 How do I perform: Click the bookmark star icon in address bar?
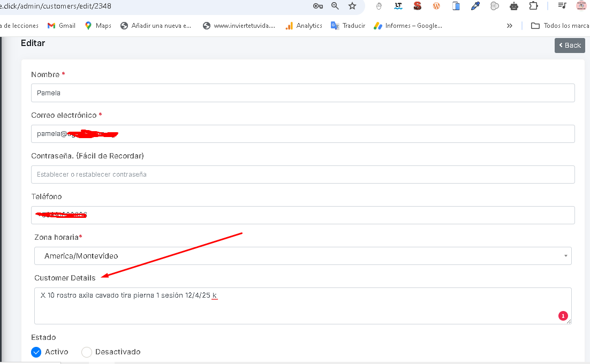352,6
